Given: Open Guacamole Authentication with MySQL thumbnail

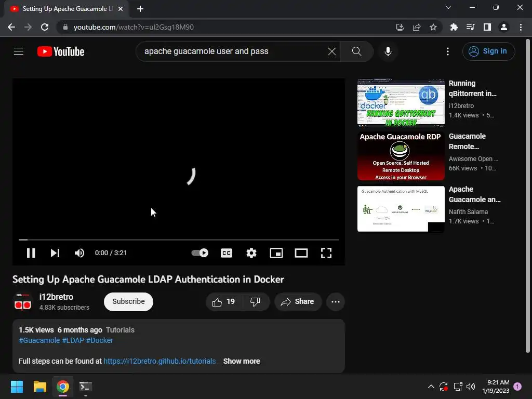Looking at the screenshot, I should pos(401,209).
